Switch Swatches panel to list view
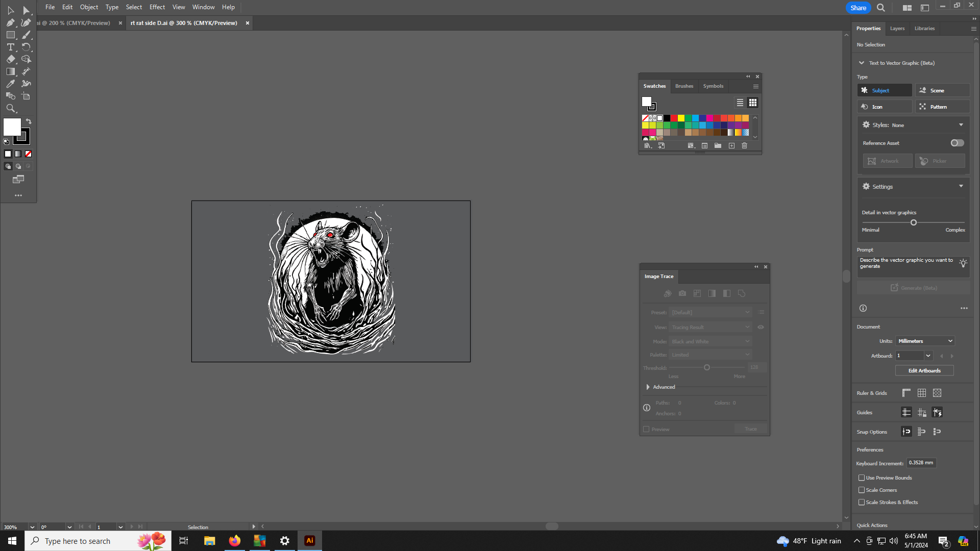Viewport: 980px width, 551px height. coord(740,103)
